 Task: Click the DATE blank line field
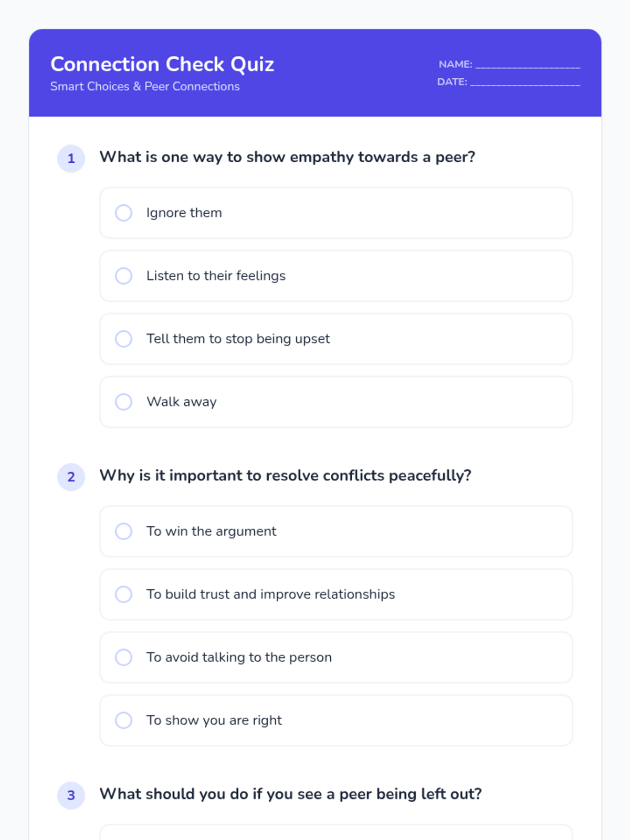click(x=525, y=82)
